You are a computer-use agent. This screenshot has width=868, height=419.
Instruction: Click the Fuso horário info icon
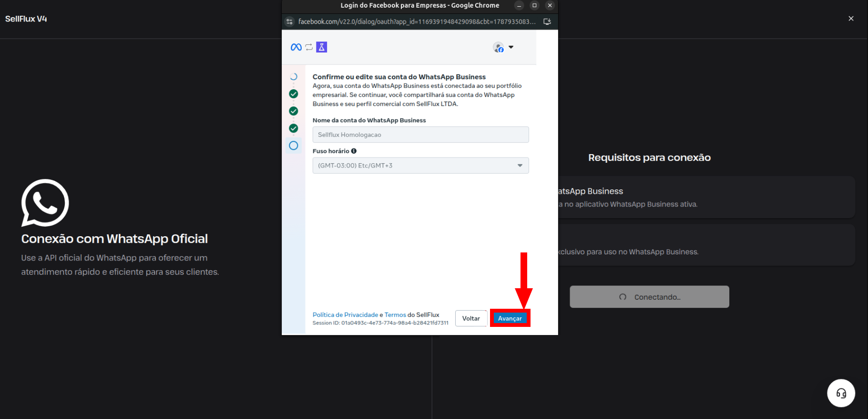(x=354, y=151)
